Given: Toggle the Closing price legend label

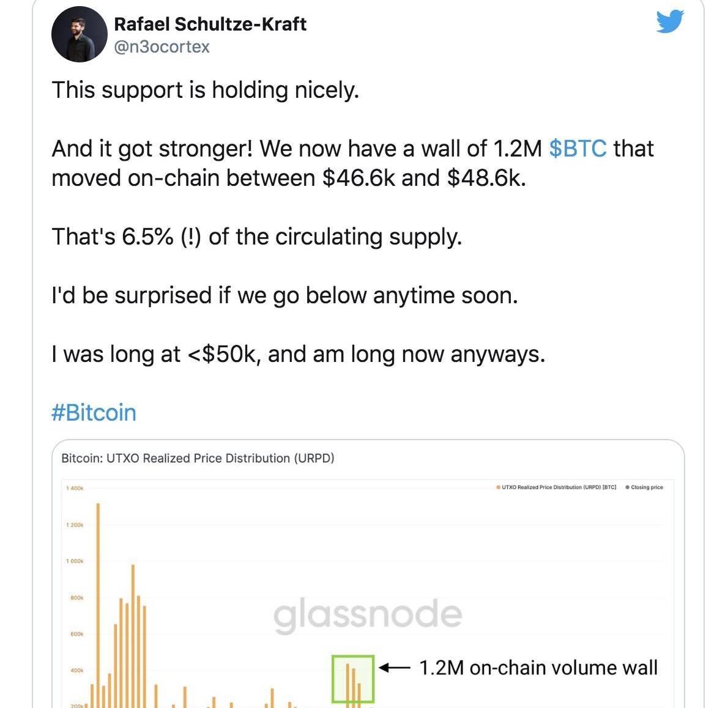Looking at the screenshot, I should [x=647, y=487].
